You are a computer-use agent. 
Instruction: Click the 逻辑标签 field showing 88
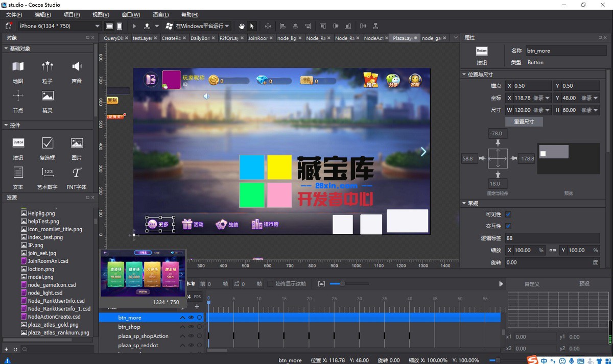(x=552, y=238)
